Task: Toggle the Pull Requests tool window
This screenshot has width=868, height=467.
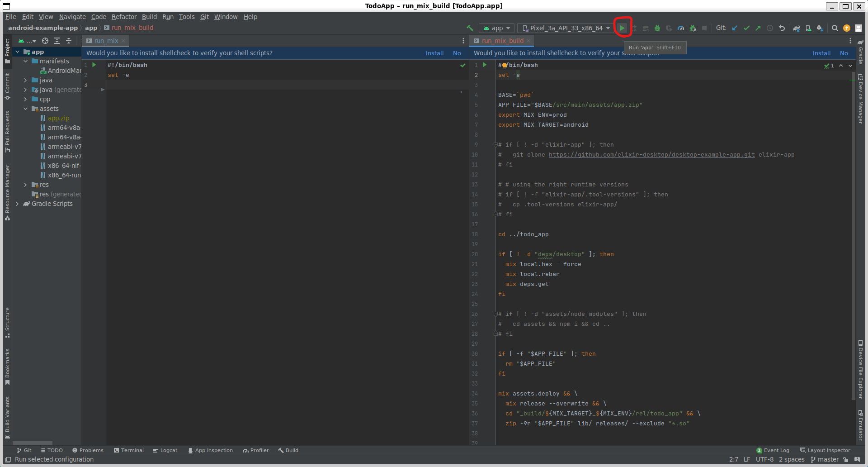Action: tap(7, 131)
